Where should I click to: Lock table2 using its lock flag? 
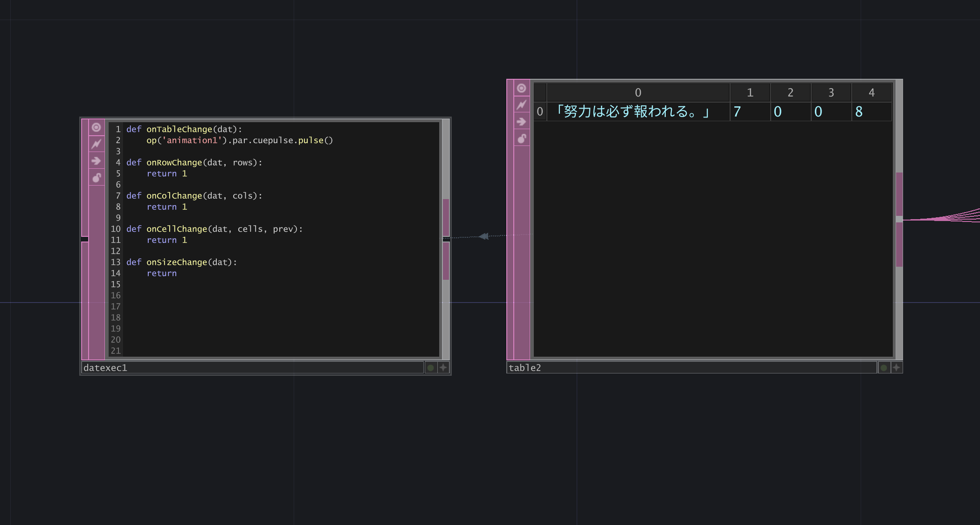[522, 138]
